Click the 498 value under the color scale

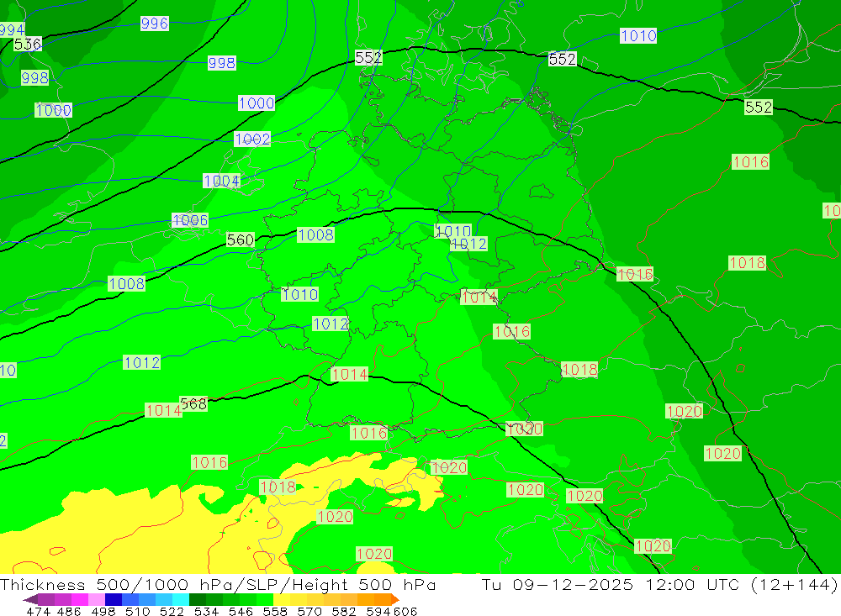pyautogui.click(x=103, y=611)
